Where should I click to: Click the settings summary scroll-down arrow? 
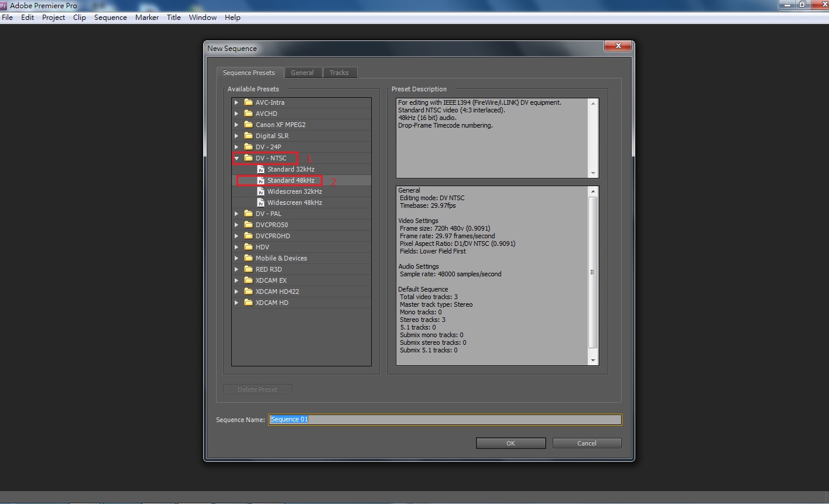[x=592, y=361]
